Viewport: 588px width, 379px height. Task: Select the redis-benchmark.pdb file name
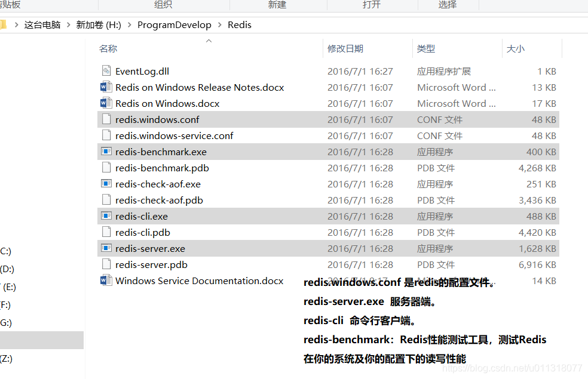click(162, 168)
